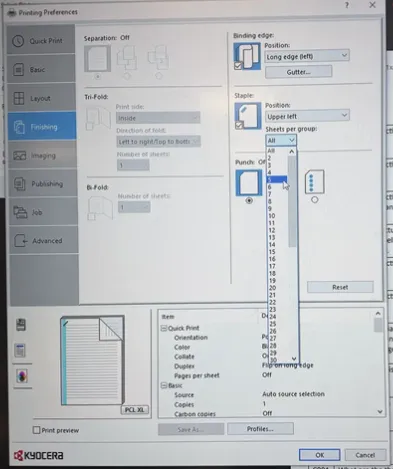Switch to the Basic tab

(41, 69)
